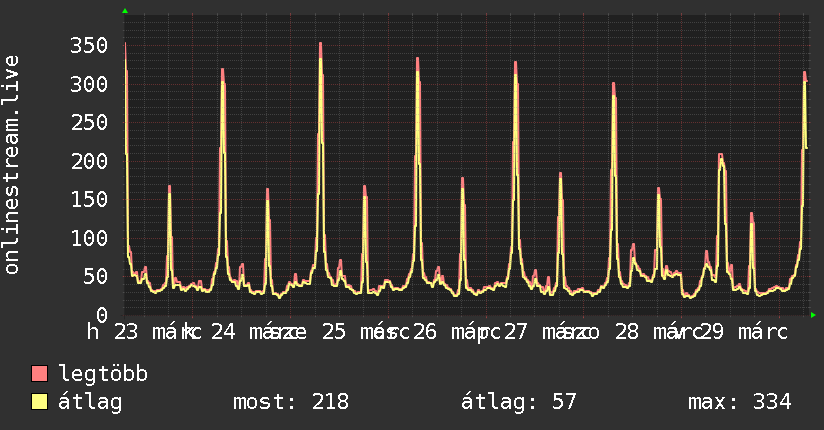The height and width of the screenshot is (430, 824).
Task: Click the y-axis label 350
Action: [89, 46]
